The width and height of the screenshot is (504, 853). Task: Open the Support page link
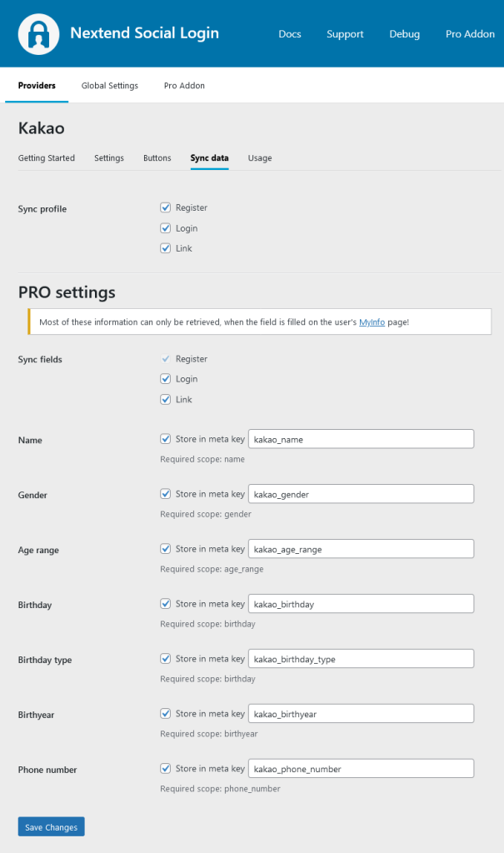coord(345,34)
